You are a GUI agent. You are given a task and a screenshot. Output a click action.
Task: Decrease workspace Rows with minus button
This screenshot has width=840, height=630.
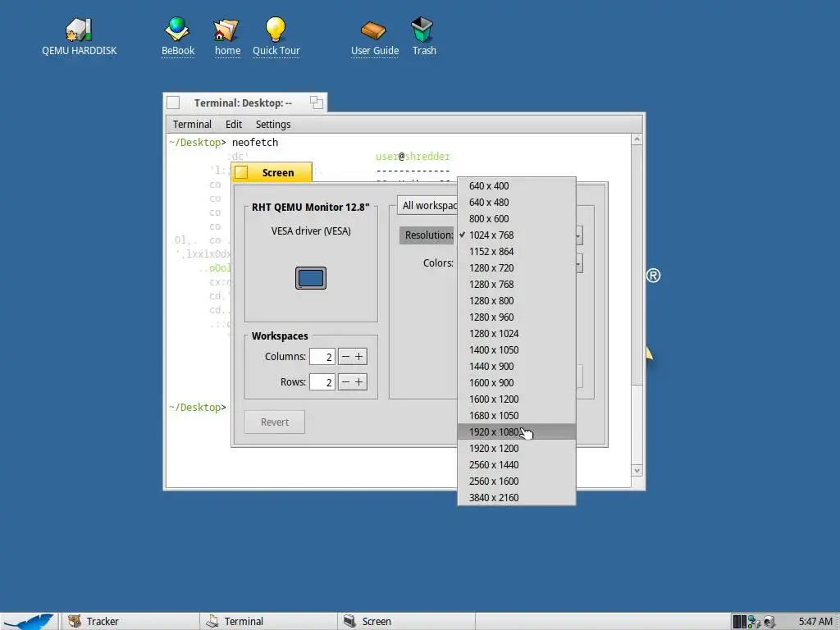pos(345,382)
